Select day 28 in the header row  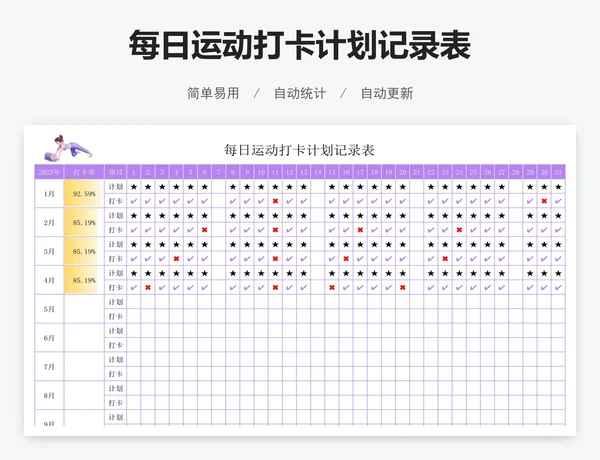516,172
